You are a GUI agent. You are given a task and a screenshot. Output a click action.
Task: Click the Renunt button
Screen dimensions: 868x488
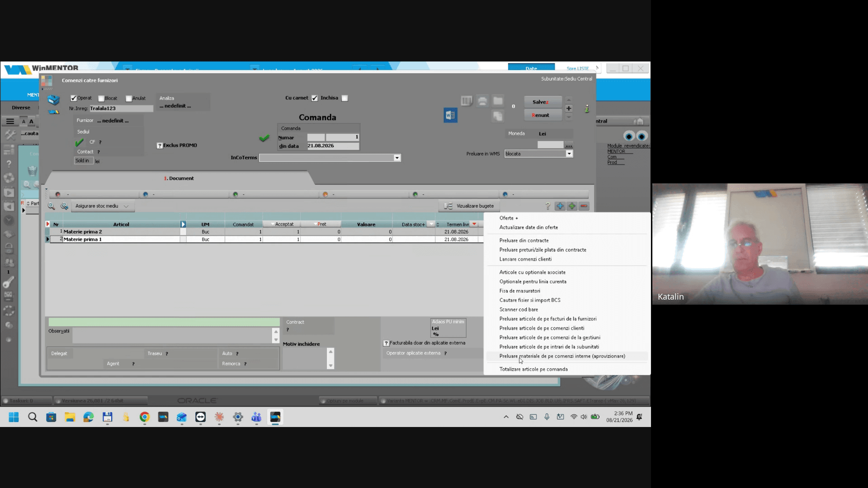(543, 115)
